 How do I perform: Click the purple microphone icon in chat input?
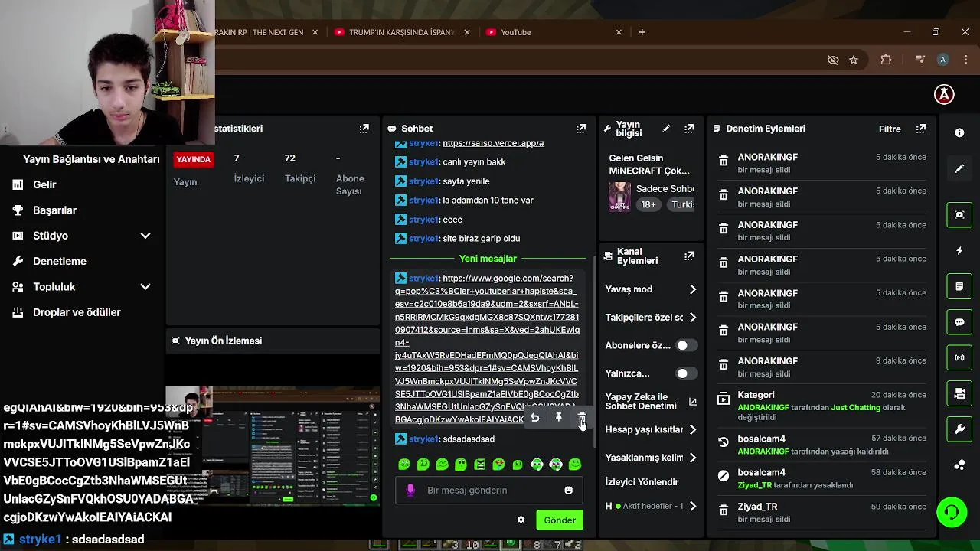click(410, 491)
